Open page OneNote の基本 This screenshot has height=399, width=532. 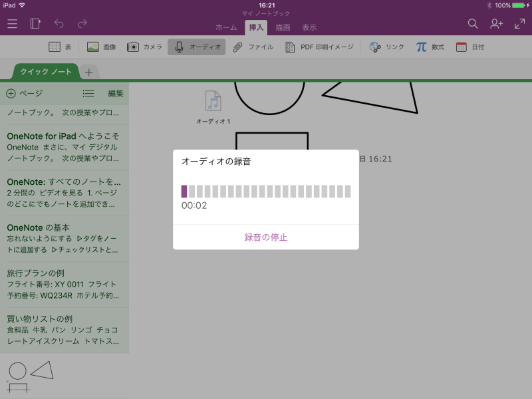tap(64, 239)
